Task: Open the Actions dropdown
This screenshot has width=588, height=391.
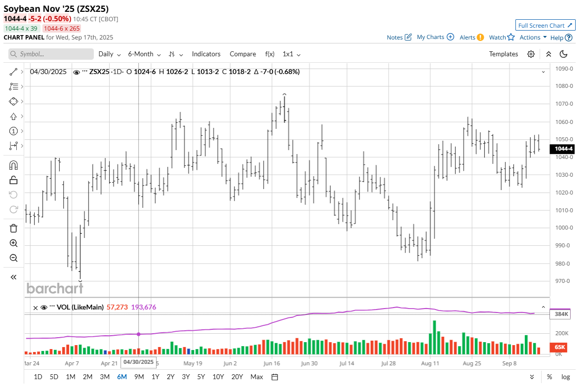Action: (x=533, y=37)
